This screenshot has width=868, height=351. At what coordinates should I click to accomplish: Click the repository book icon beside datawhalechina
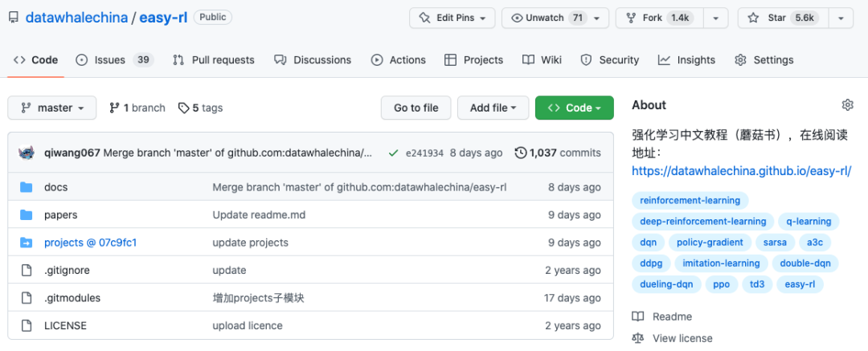(x=14, y=18)
